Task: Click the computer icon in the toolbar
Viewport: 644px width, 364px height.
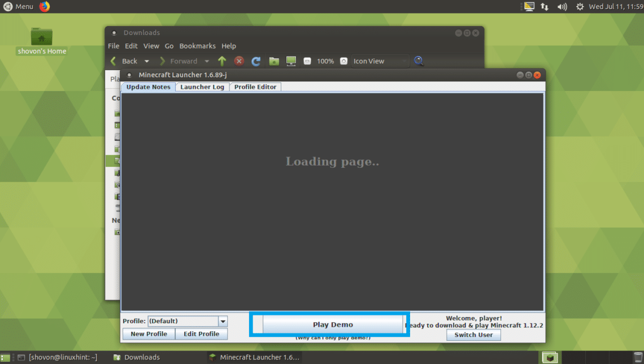Action: tap(291, 61)
